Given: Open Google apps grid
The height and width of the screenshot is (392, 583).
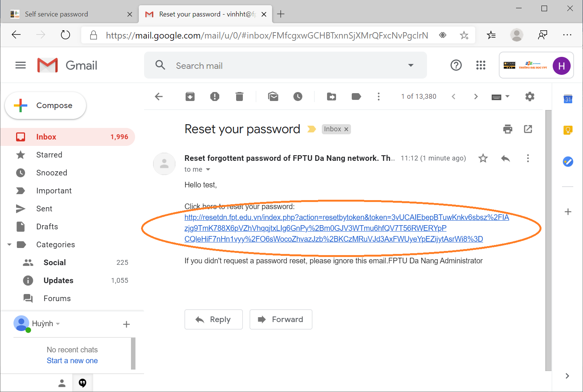Looking at the screenshot, I should coord(481,65).
